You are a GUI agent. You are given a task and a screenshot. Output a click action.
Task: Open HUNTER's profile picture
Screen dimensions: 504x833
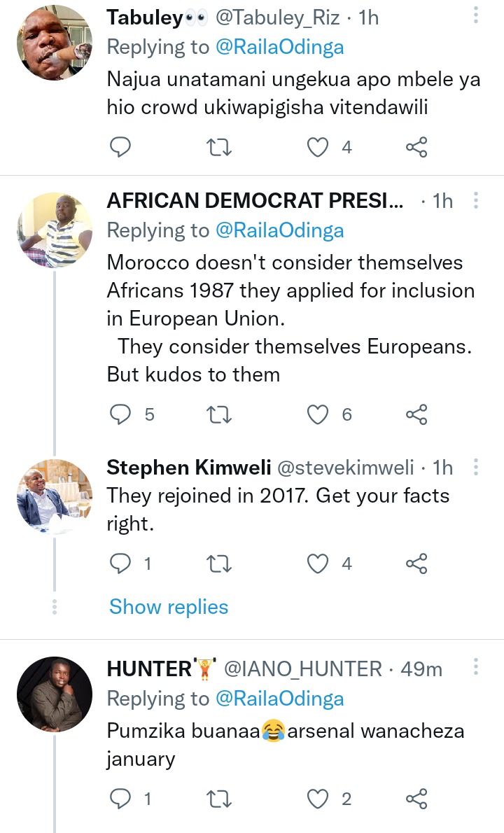point(55,694)
